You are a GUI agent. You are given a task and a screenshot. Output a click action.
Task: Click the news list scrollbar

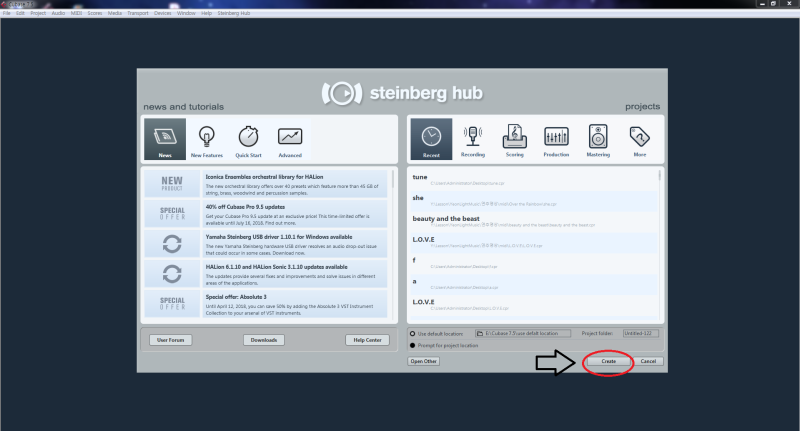pos(393,181)
